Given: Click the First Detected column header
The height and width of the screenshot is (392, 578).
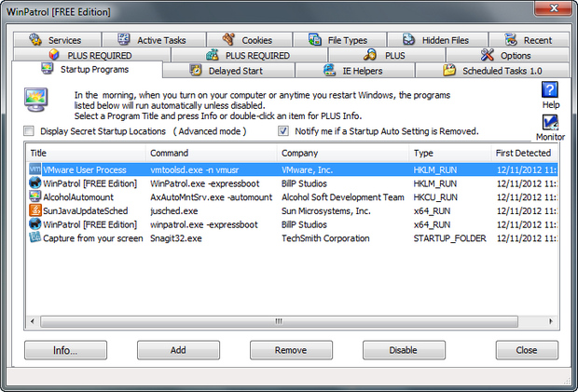Looking at the screenshot, I should tap(525, 153).
